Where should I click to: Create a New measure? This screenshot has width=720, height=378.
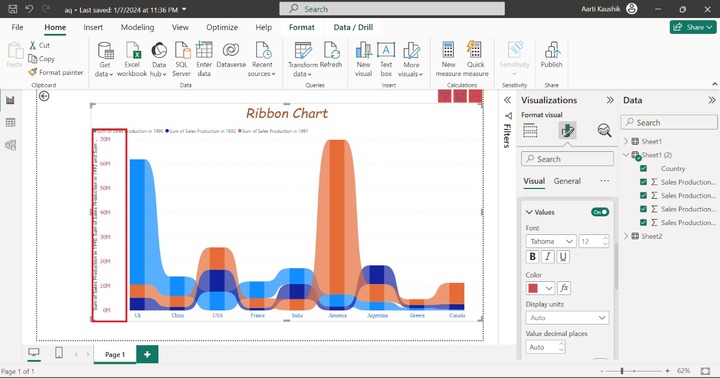[448, 59]
